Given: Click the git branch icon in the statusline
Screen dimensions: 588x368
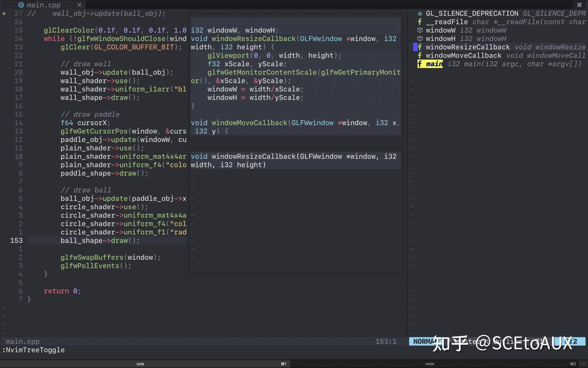Looking at the screenshot, I should pos(448,341).
